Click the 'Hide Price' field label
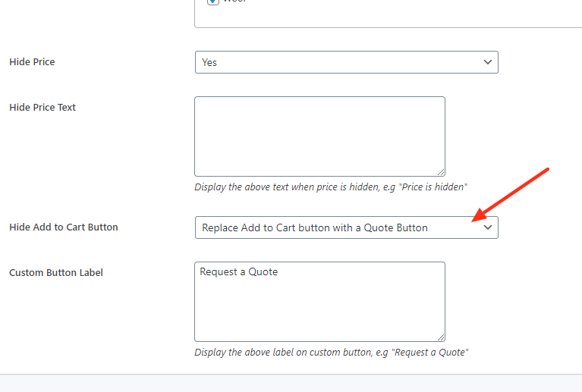582x392 pixels. coord(32,61)
